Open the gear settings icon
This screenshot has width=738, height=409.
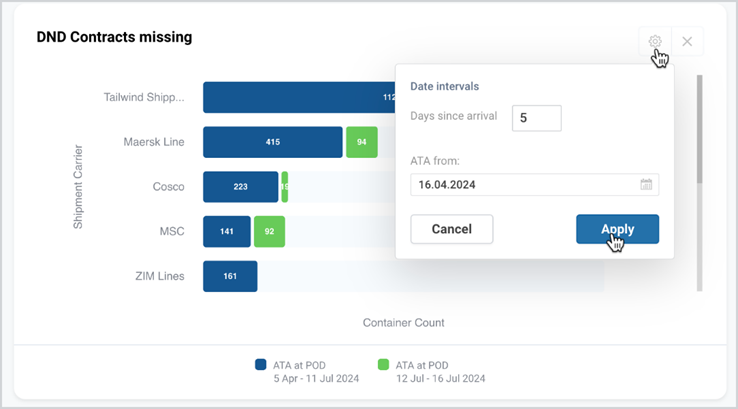(x=655, y=41)
